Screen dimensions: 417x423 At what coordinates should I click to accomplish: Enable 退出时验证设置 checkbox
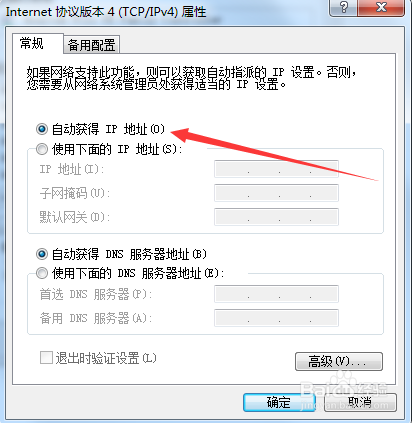46,358
